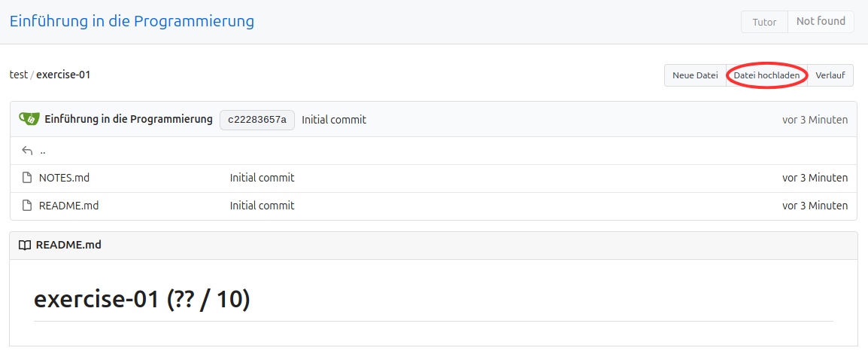Open the README.md file in list
868x354 pixels.
[x=68, y=206]
